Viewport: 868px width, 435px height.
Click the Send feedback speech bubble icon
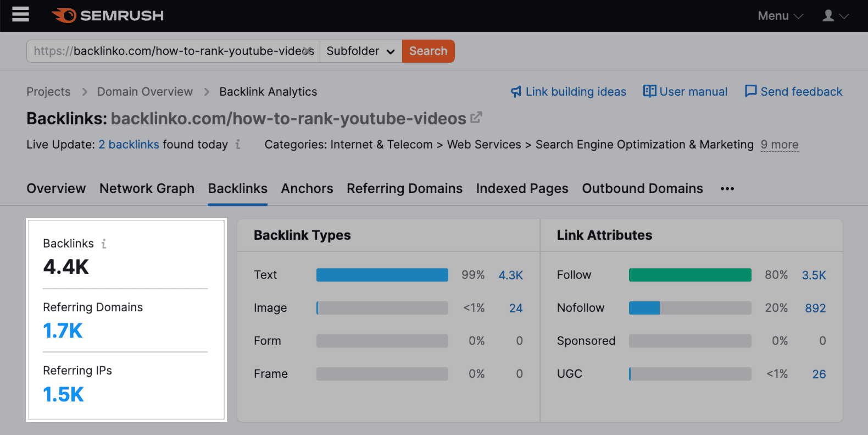tap(750, 91)
